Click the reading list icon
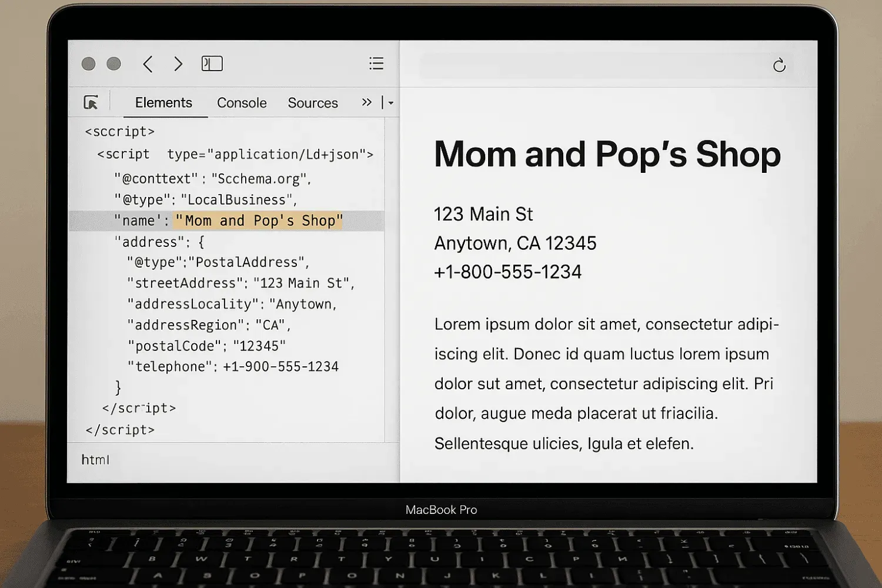Screen dimensions: 882x588 click(376, 64)
